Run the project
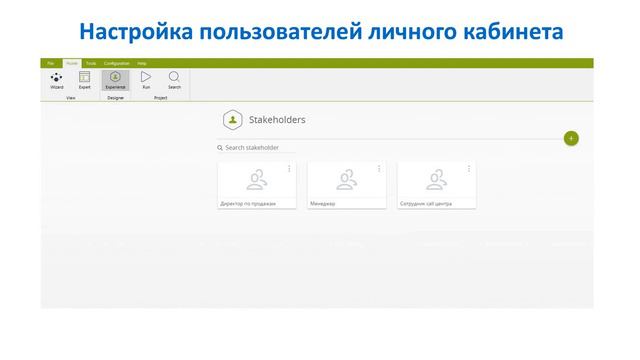Image resolution: width=640 pixels, height=360 pixels. tap(146, 80)
